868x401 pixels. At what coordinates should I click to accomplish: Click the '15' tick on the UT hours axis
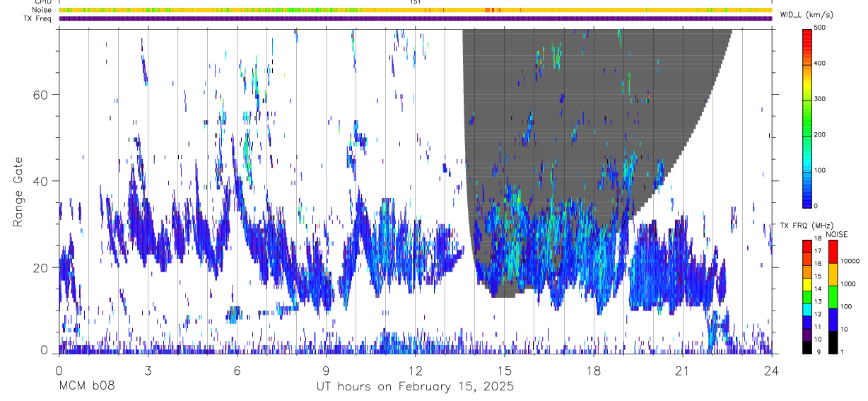point(505,371)
